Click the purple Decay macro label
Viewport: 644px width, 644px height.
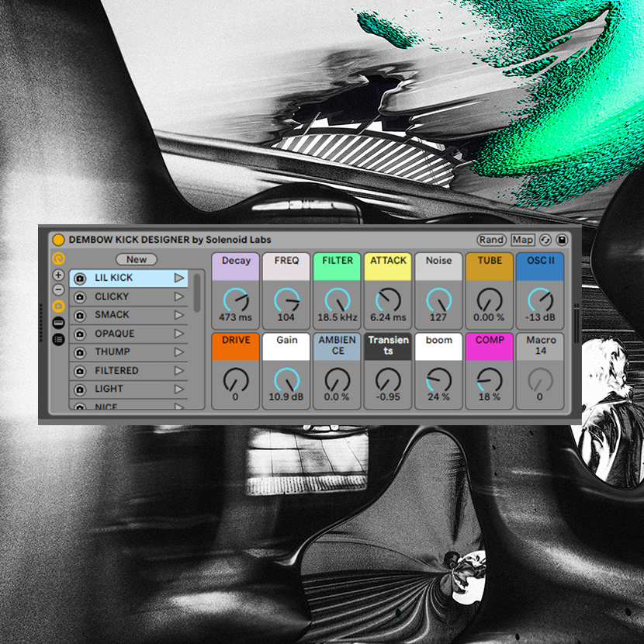pyautogui.click(x=236, y=267)
